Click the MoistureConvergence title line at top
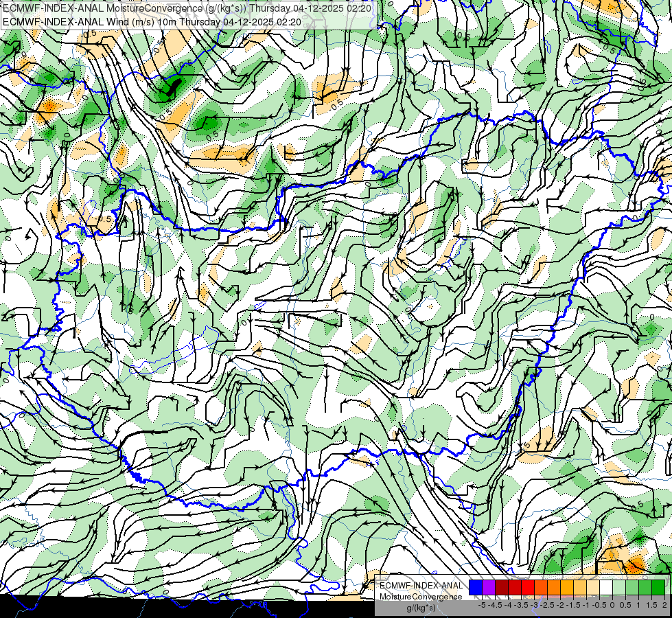The width and height of the screenshot is (672, 618). pyautogui.click(x=187, y=8)
